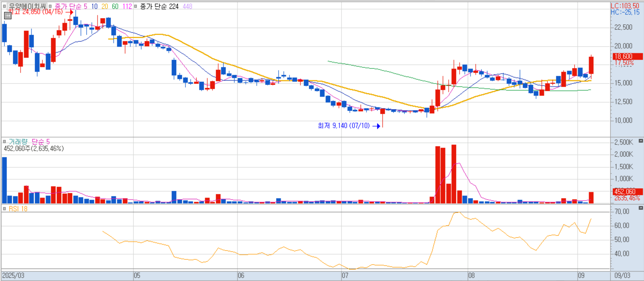Click the 09 month axis label
This screenshot has width=644, height=281.
pos(582,275)
